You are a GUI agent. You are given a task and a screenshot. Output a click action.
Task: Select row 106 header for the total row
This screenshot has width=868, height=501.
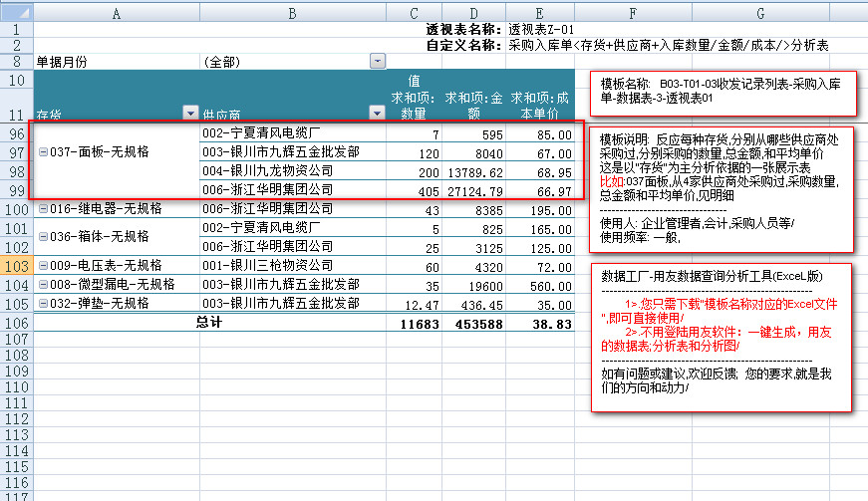pos(16,324)
